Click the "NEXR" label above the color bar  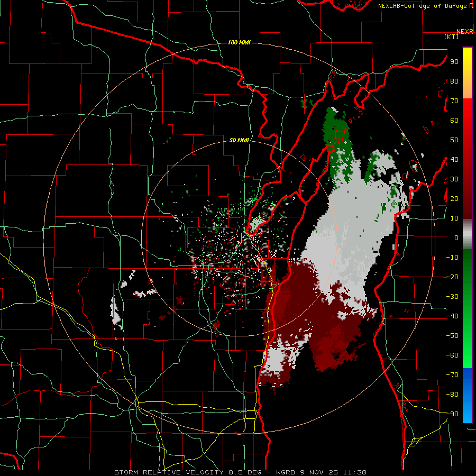click(x=465, y=32)
